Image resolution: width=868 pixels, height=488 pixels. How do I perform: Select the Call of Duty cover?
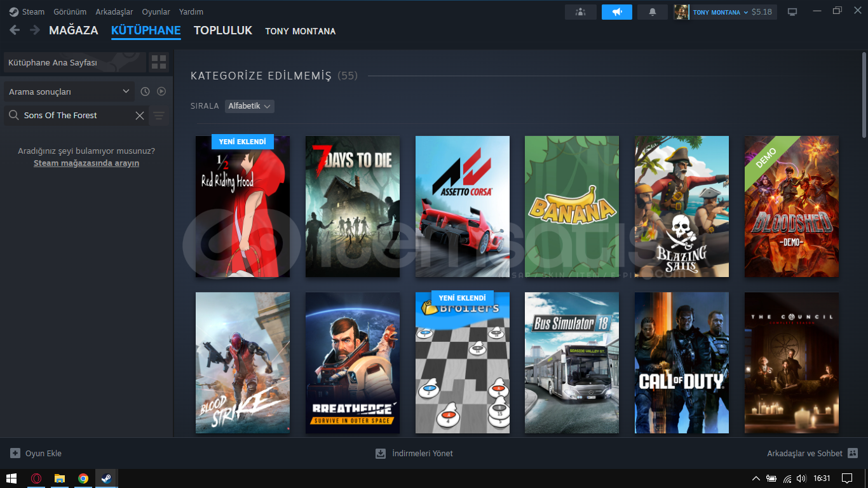pos(682,363)
